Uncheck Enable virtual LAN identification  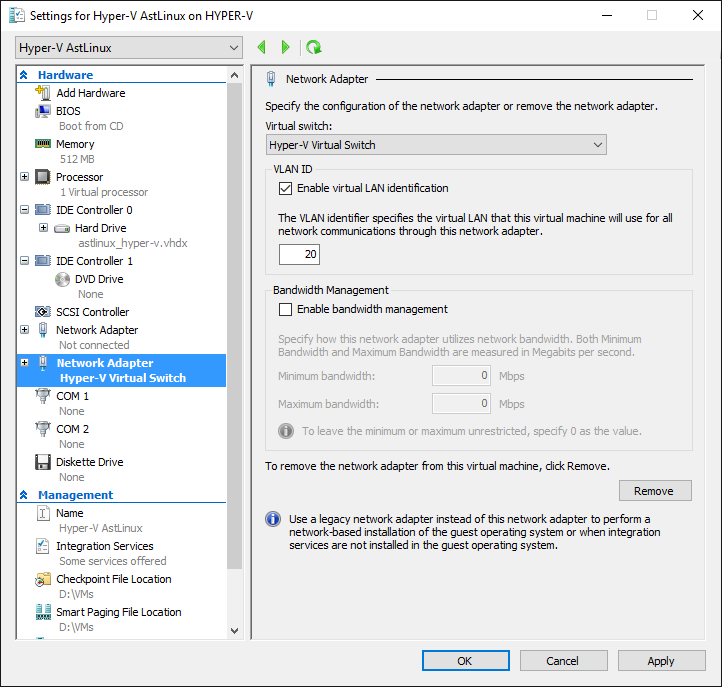point(285,188)
